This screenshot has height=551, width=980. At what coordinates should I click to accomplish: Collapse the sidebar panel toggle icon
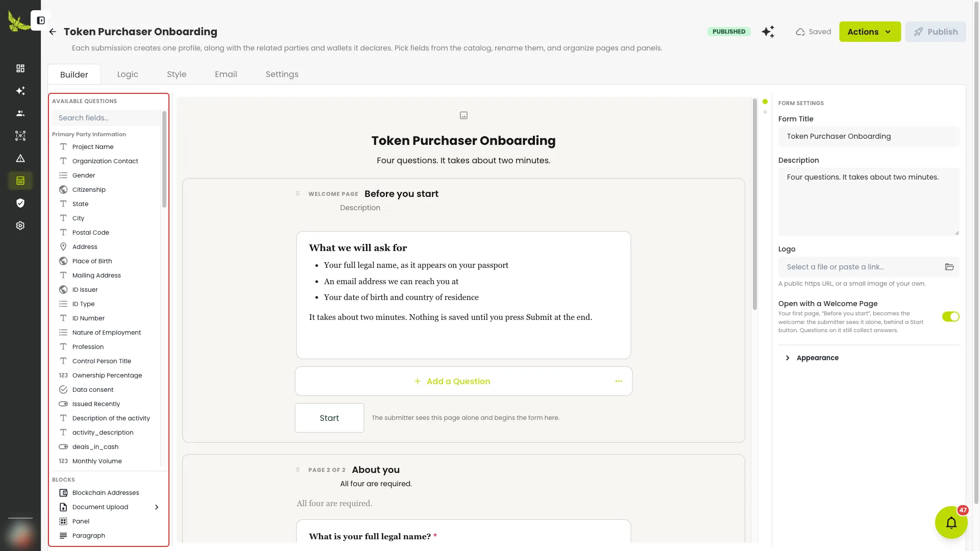pyautogui.click(x=41, y=20)
